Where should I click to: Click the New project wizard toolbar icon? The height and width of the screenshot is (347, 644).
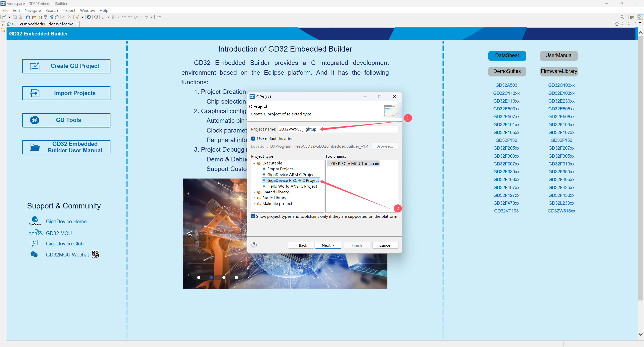(4, 17)
